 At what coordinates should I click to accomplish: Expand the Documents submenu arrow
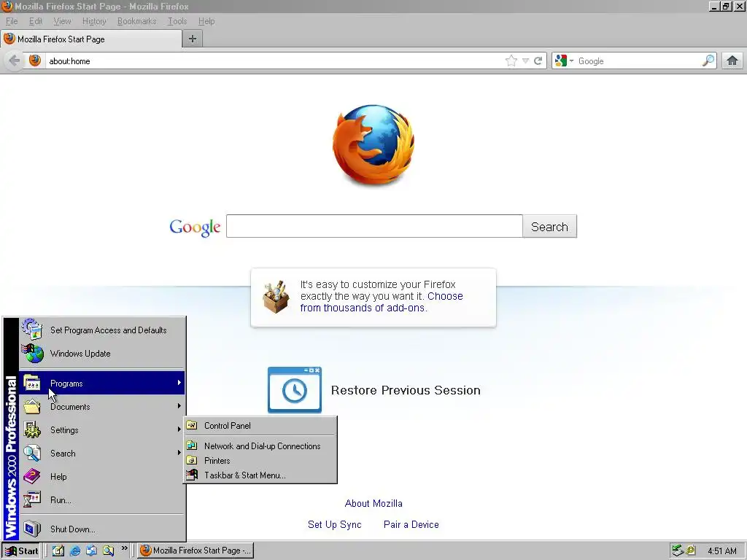click(179, 406)
